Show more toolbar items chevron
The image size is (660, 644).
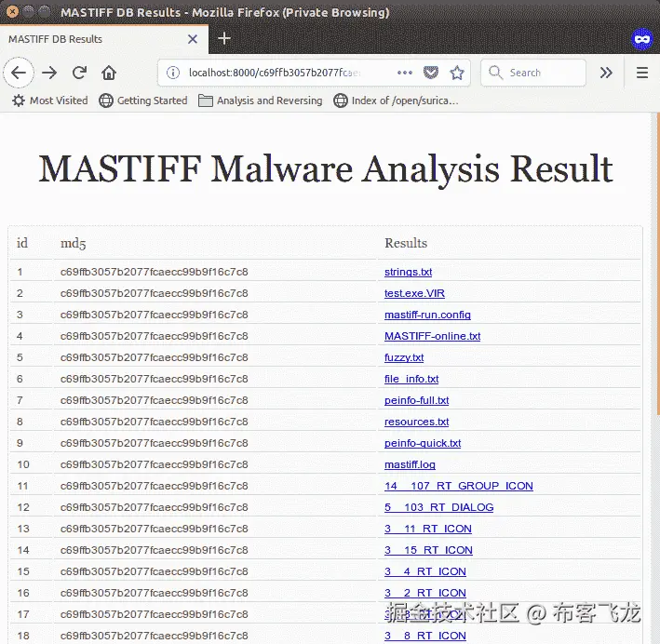click(606, 73)
